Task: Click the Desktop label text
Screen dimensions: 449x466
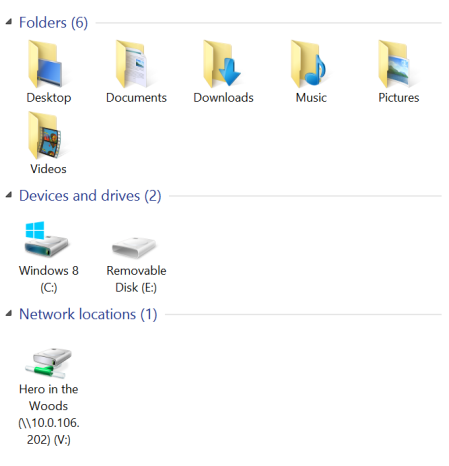Action: coord(49,98)
